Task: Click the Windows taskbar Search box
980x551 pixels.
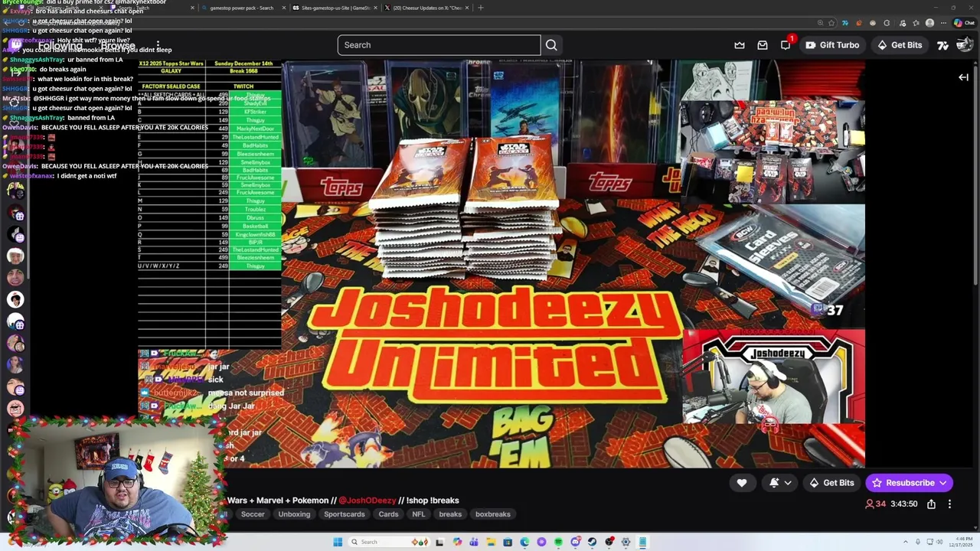Action: pos(389,542)
